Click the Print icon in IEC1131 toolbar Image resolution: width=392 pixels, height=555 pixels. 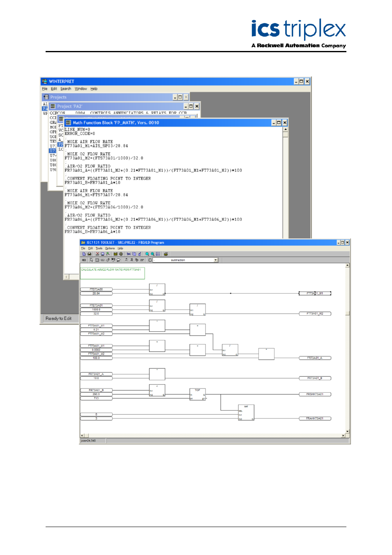(166, 254)
